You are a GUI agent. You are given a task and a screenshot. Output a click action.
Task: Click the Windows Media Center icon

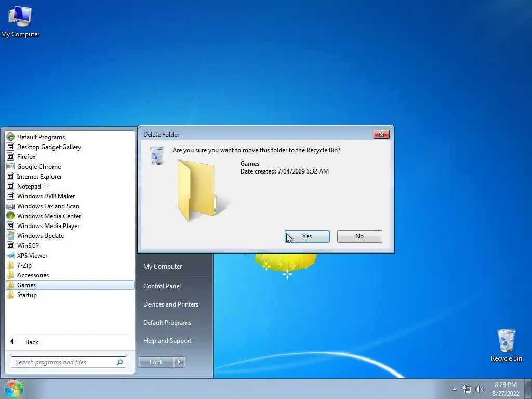point(10,216)
